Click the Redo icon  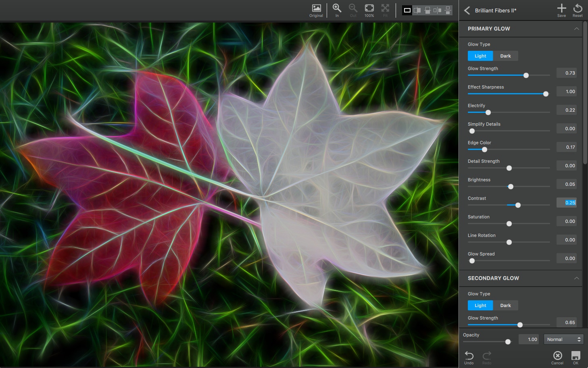tap(487, 357)
